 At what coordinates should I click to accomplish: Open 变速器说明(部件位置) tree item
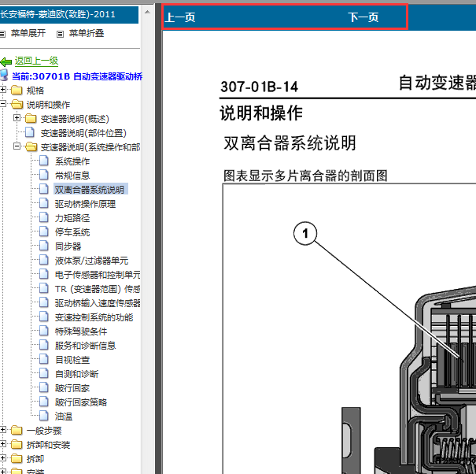(83, 133)
